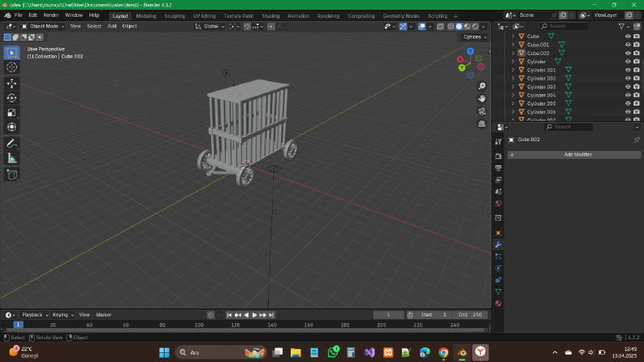Click the timeline playhead at frame 1
Viewport: 644px width, 362px height.
18,325
